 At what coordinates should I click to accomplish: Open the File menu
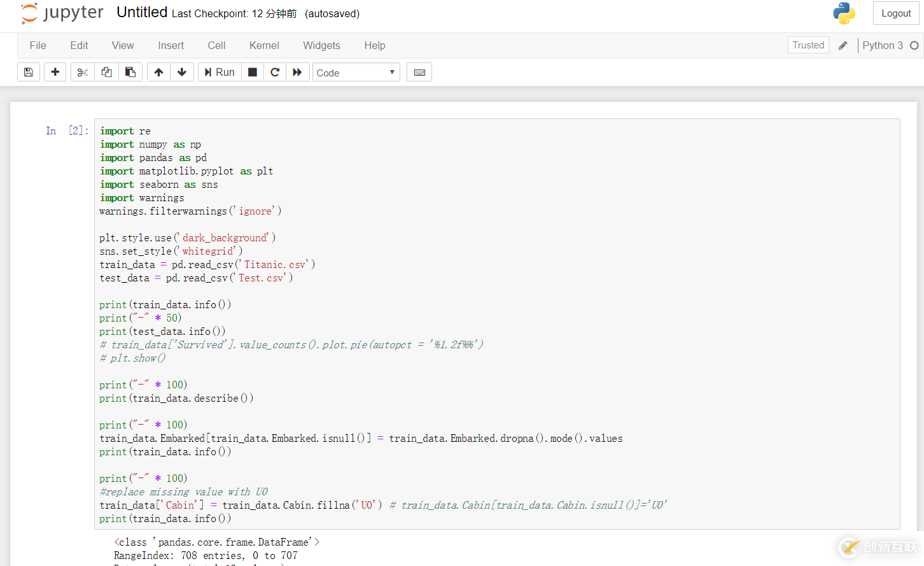[38, 46]
